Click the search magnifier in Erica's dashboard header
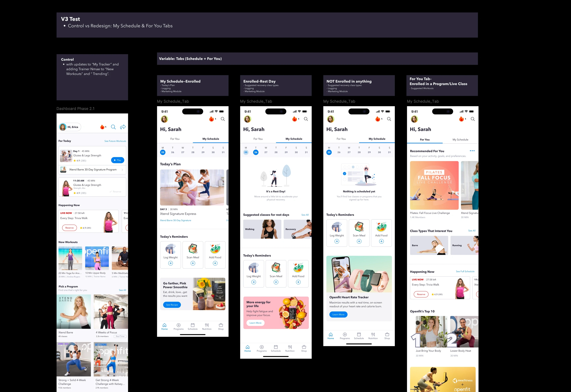This screenshot has height=392, width=571. (x=113, y=127)
